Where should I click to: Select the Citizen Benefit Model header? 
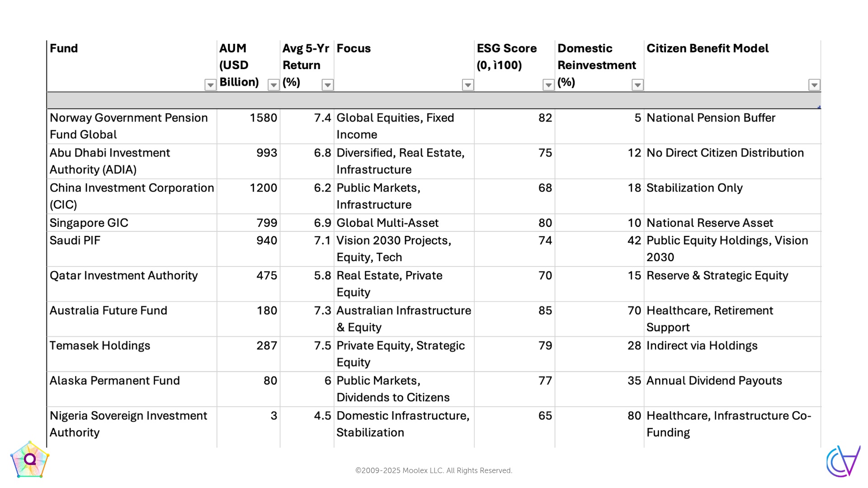(x=707, y=48)
